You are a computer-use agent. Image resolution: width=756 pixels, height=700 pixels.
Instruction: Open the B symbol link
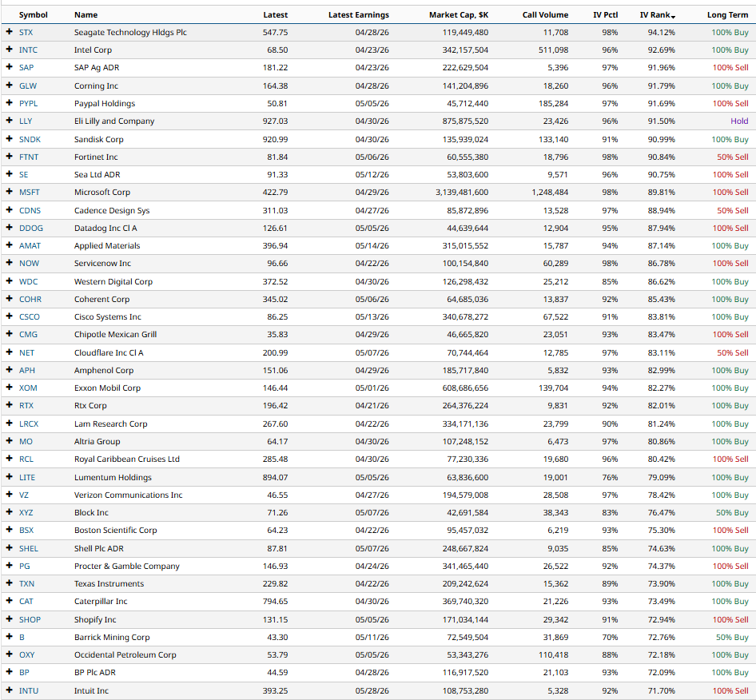click(22, 637)
